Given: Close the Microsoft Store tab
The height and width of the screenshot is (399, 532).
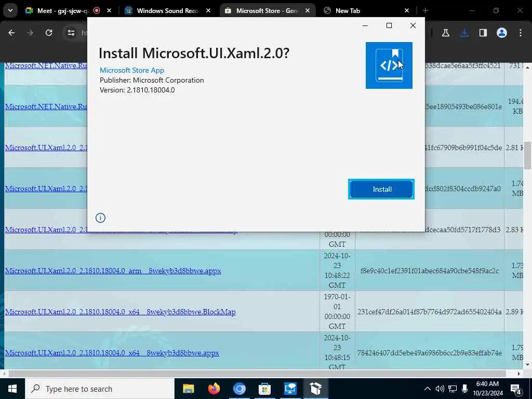Looking at the screenshot, I should 308,10.
